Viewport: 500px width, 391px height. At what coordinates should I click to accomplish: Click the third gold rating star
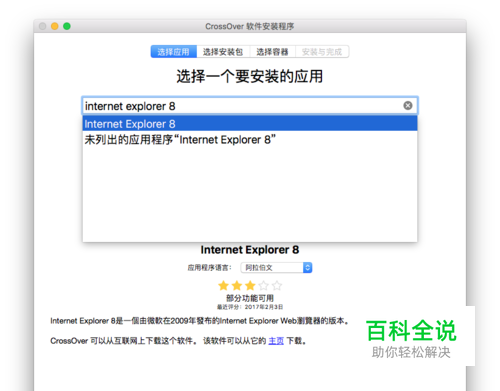[250, 286]
